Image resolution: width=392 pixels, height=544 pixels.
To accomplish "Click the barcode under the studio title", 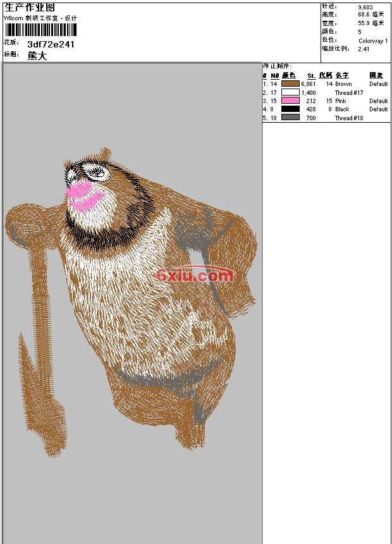I will 40,30.
